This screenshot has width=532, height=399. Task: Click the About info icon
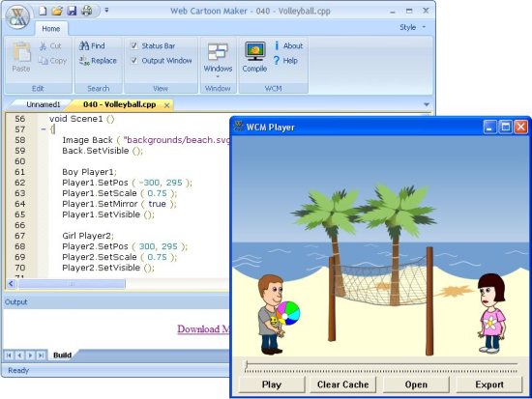[x=277, y=45]
